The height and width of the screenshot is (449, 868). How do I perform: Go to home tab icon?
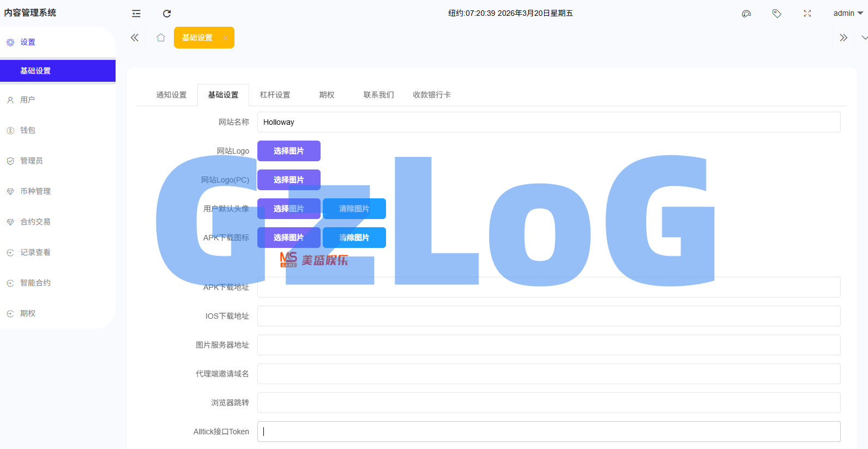click(x=161, y=38)
